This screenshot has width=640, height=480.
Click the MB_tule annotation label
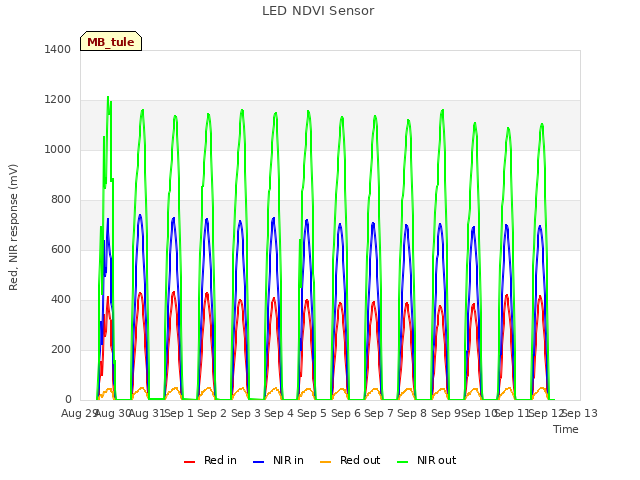tap(111, 41)
